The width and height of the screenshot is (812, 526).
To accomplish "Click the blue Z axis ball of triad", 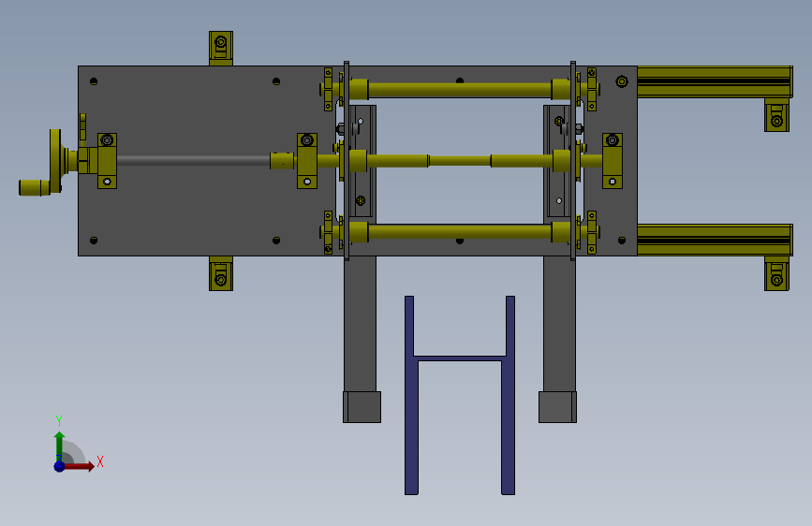I will pyautogui.click(x=59, y=466).
